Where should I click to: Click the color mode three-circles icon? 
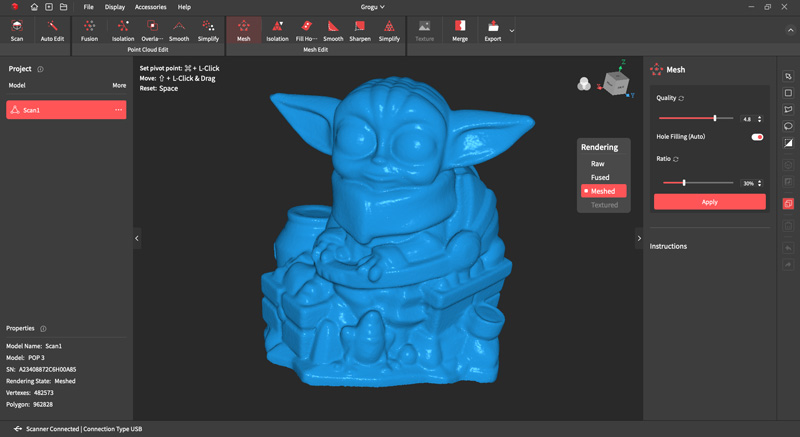(x=584, y=84)
